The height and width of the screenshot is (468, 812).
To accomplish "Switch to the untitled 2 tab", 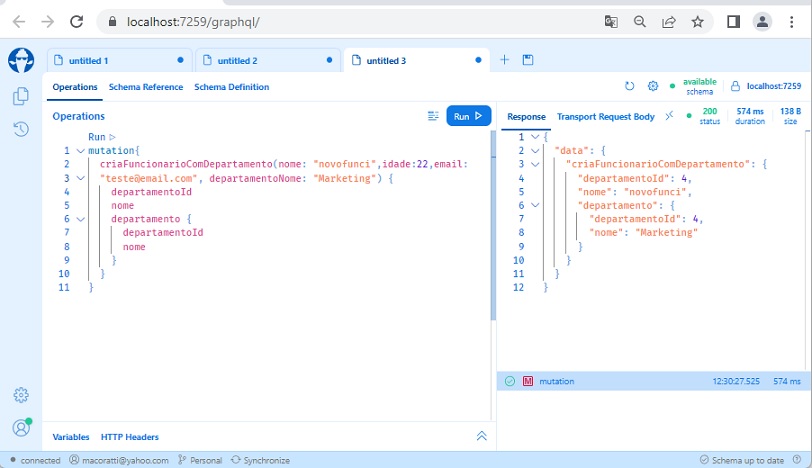I will [268, 60].
